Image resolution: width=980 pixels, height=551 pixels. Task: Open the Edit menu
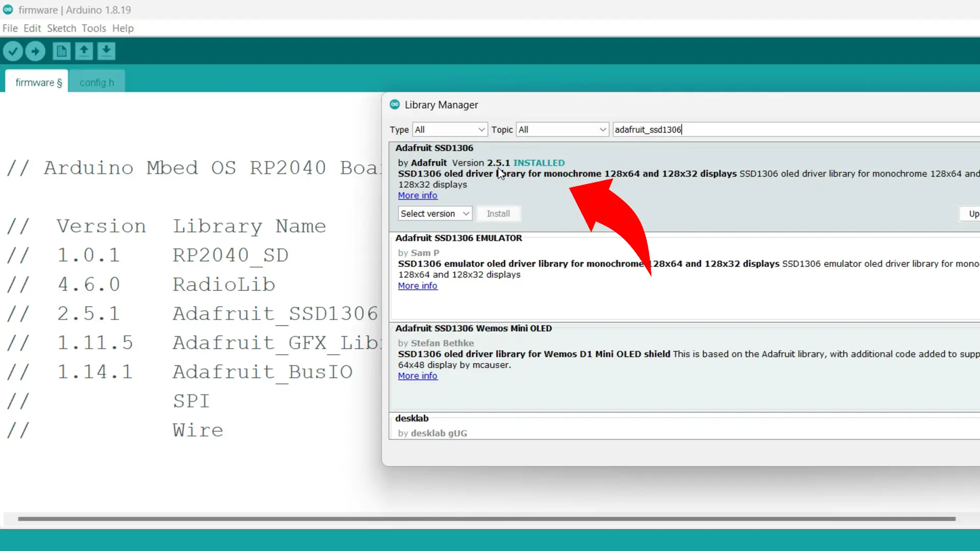pos(32,28)
